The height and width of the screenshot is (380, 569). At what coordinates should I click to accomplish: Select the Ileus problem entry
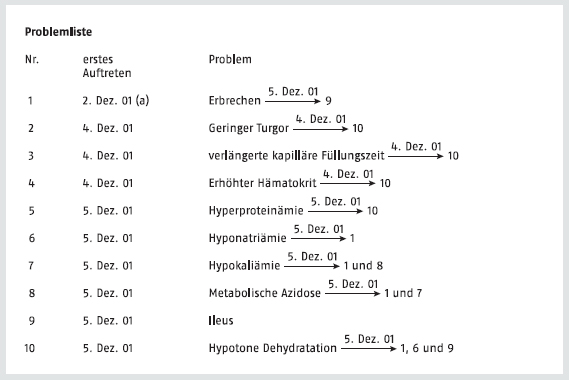pyautogui.click(x=221, y=321)
